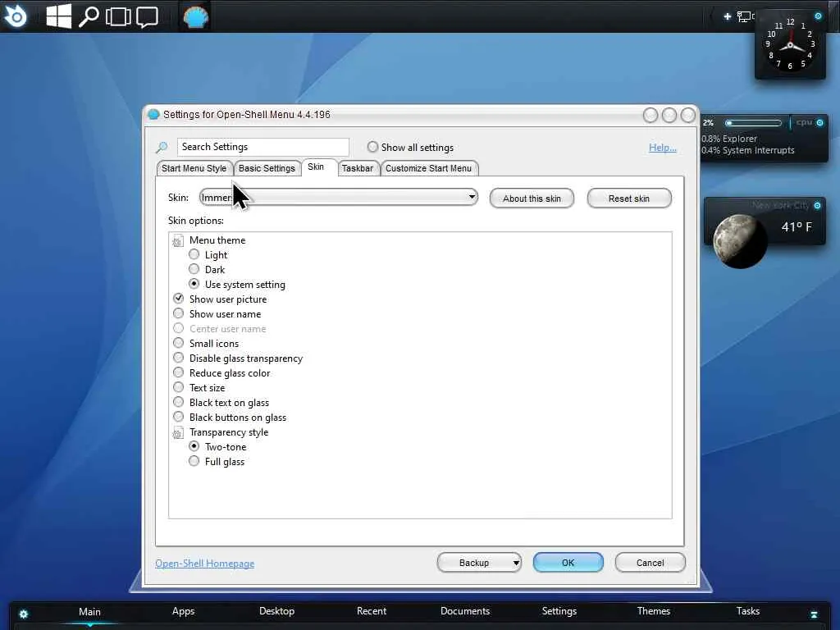Open Desktop section on bottom dock
Image resolution: width=840 pixels, height=630 pixels.
click(277, 611)
